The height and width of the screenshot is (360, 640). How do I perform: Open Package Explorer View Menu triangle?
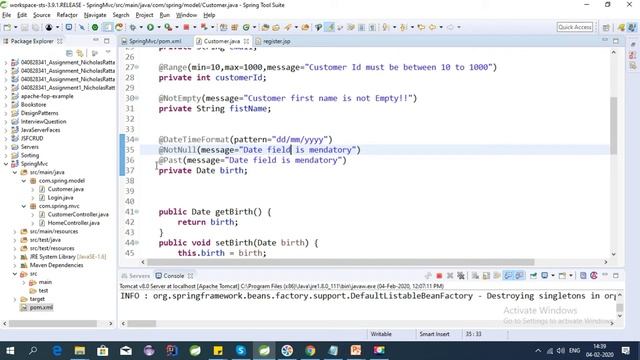(108, 53)
